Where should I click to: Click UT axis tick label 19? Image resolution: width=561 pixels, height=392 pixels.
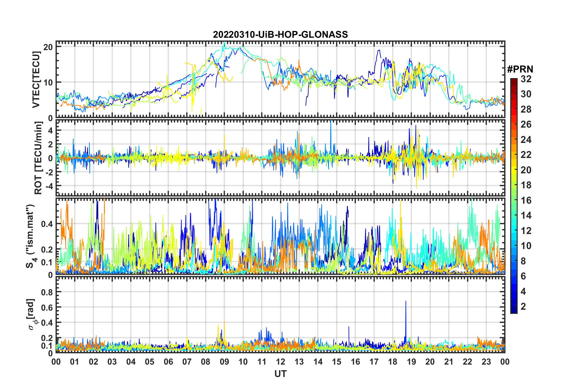tap(411, 362)
